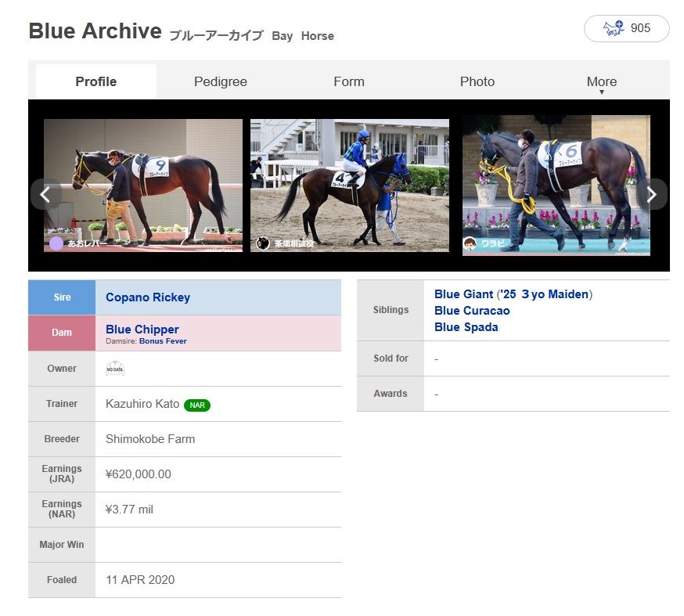684x616 pixels.
Task: Click the Blue Archive horse name heading
Action: pyautogui.click(x=95, y=31)
